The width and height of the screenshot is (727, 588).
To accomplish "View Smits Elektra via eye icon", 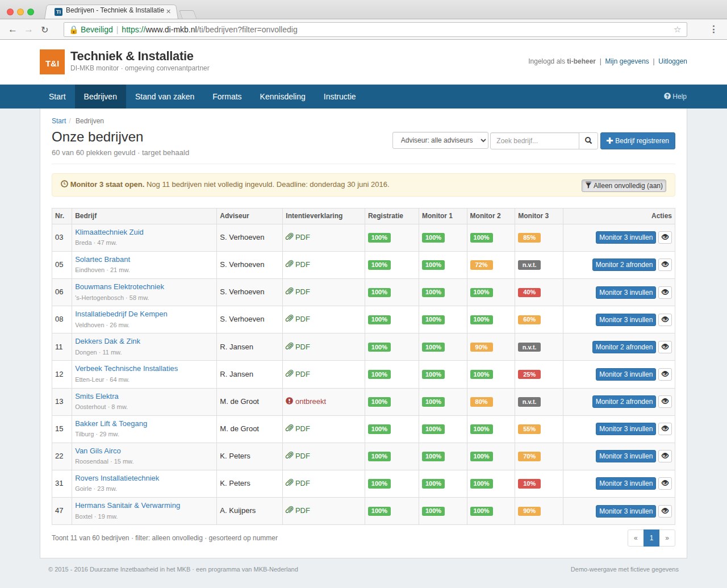I will 665,402.
